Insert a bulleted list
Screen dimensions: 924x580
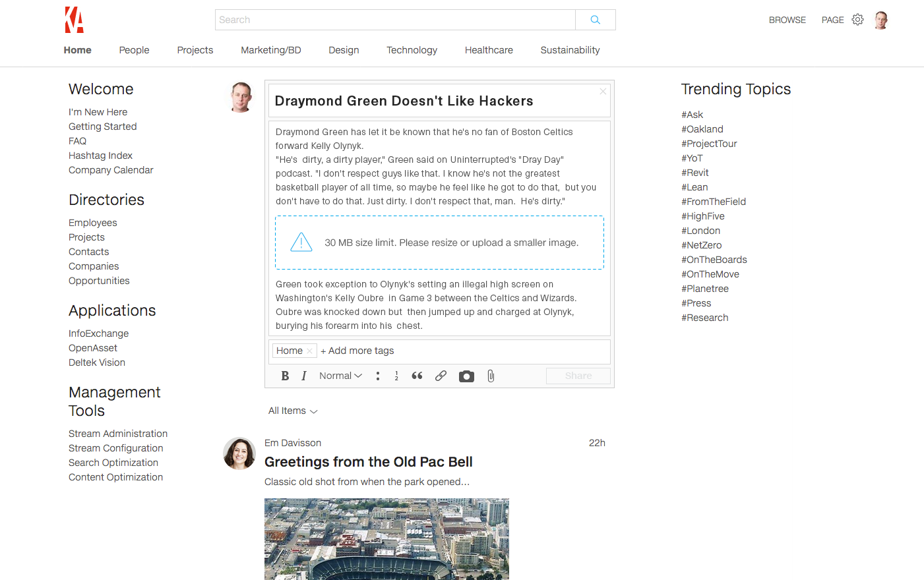pyautogui.click(x=378, y=376)
